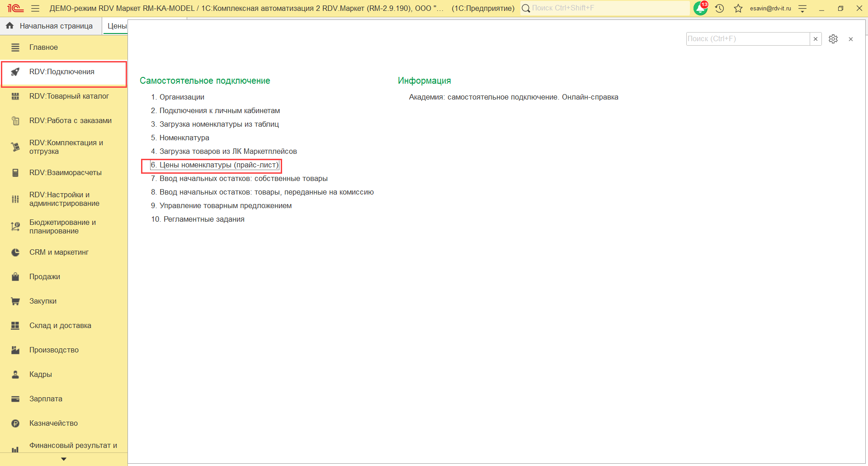Click the factory icon of Производство
Viewport: 868px width, 466px height.
click(15, 350)
